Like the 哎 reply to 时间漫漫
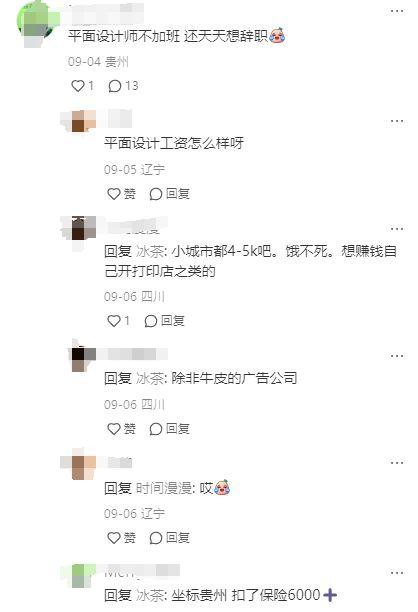The height and width of the screenshot is (612, 418). [x=121, y=538]
